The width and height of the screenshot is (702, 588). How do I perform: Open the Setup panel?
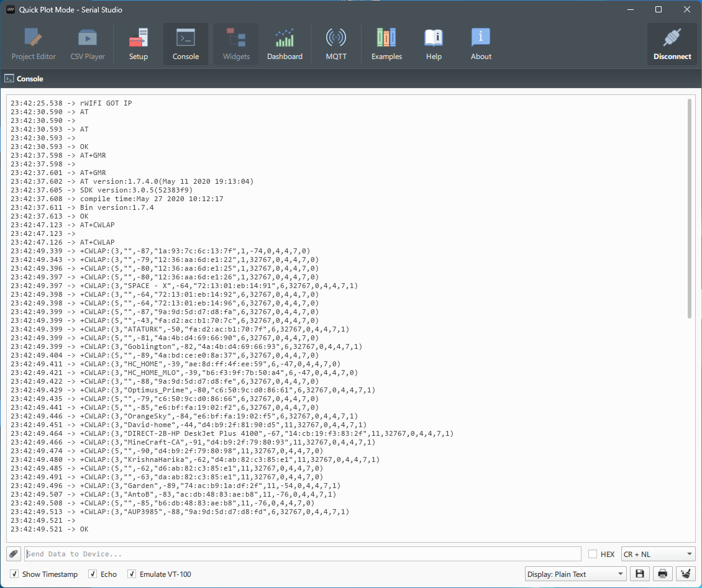(139, 44)
